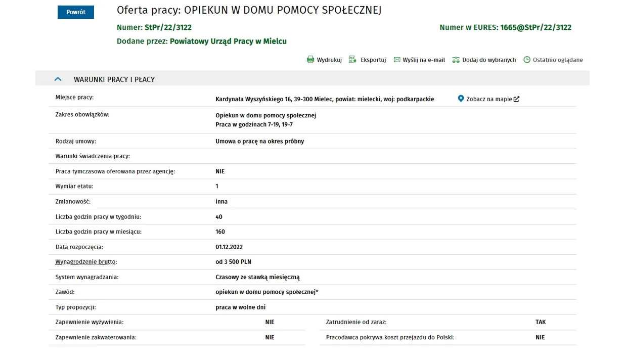Click the Zatrudnienie od zaraz value TAK
This screenshot has height=364, width=625.
pos(541,322)
